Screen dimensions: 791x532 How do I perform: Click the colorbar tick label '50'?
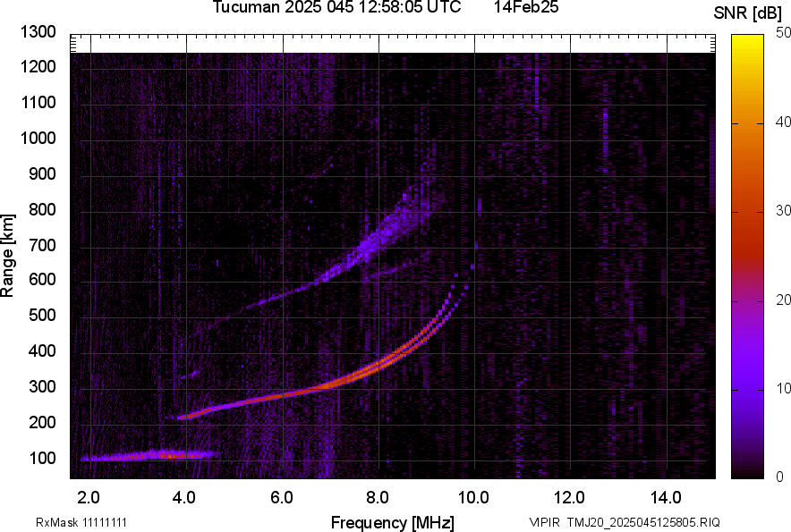[x=784, y=33]
